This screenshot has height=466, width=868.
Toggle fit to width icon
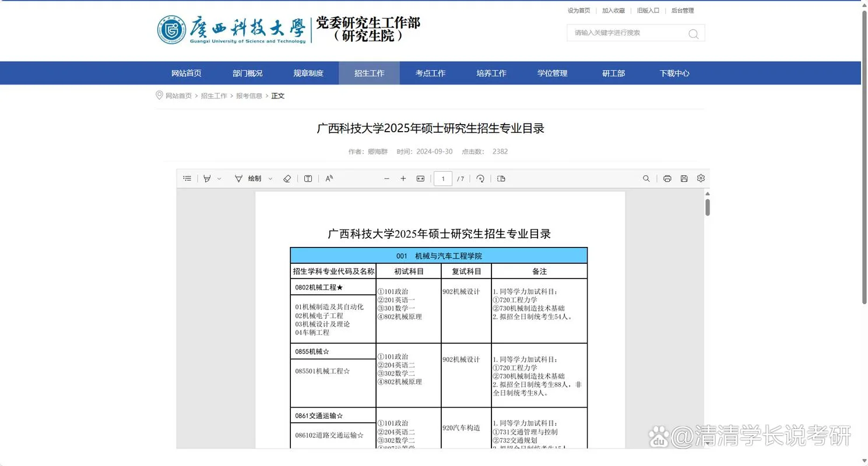click(x=420, y=179)
